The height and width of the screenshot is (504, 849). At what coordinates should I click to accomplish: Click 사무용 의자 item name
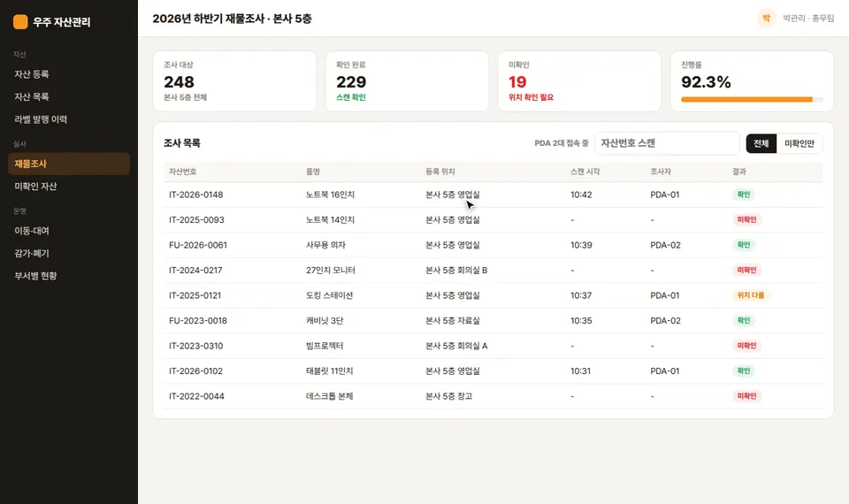pos(325,245)
